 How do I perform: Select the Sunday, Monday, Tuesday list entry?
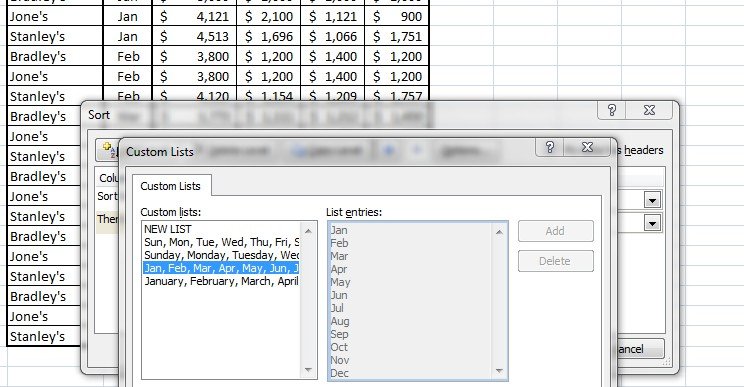tap(221, 255)
